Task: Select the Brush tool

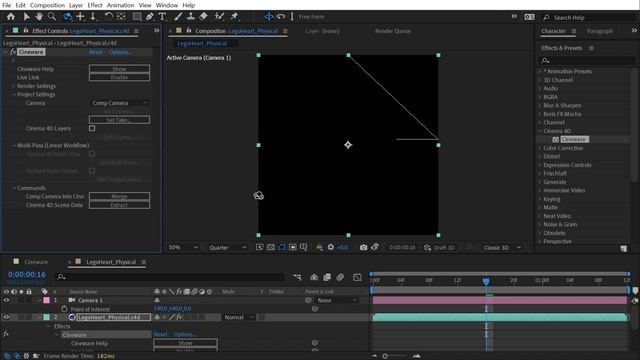Action: click(178, 16)
